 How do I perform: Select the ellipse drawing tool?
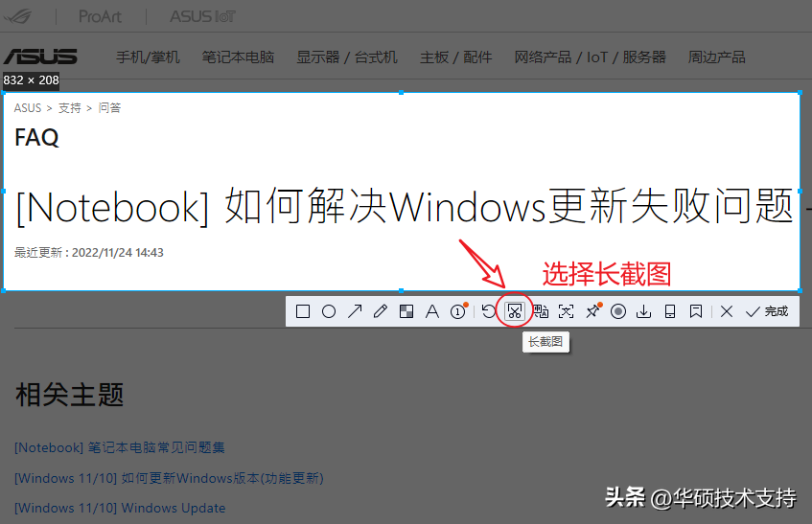(329, 311)
